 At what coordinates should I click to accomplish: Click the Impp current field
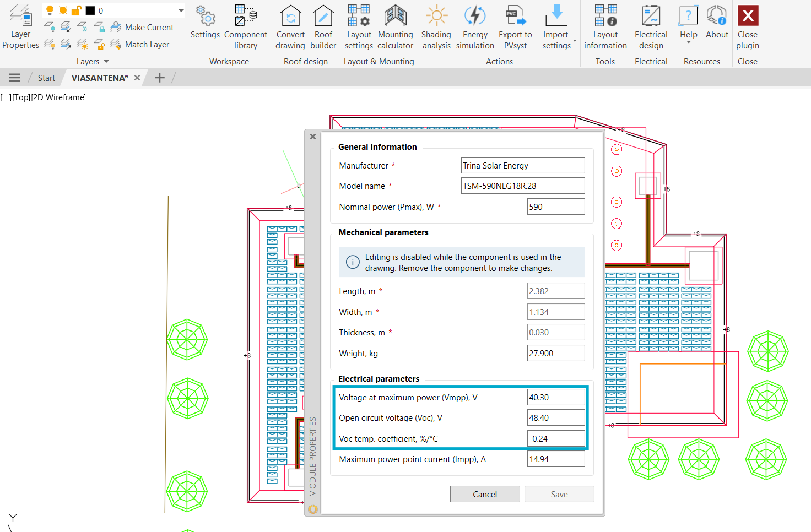[556, 459]
